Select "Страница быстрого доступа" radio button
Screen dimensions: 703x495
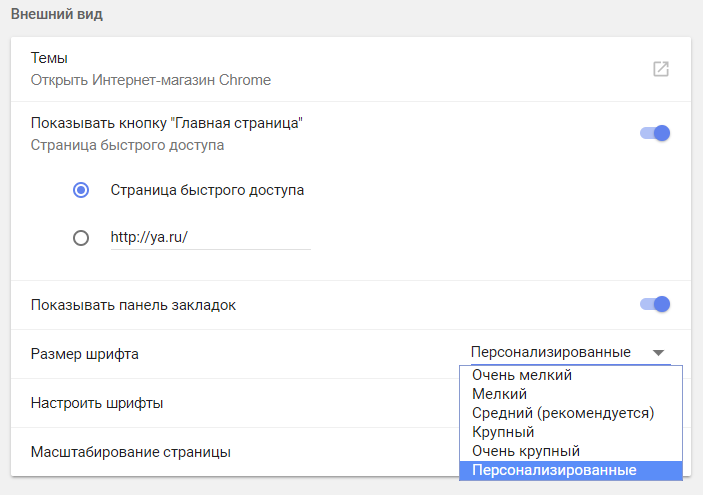click(x=81, y=189)
